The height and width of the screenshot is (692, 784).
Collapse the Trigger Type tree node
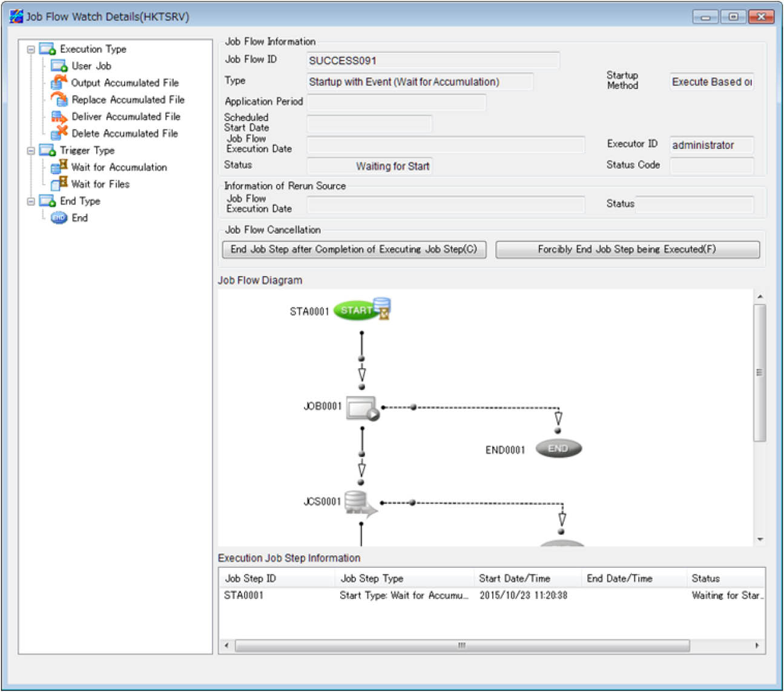click(x=31, y=151)
